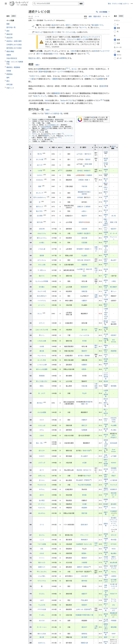Sort table by 舞台地 column arrow
The height and width of the screenshot is (644, 138).
coord(74,147)
